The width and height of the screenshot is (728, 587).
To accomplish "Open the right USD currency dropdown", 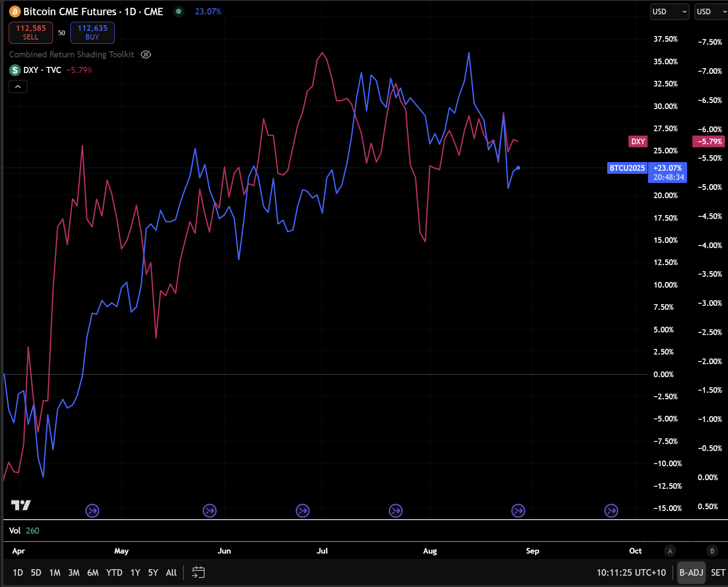I will [x=710, y=12].
